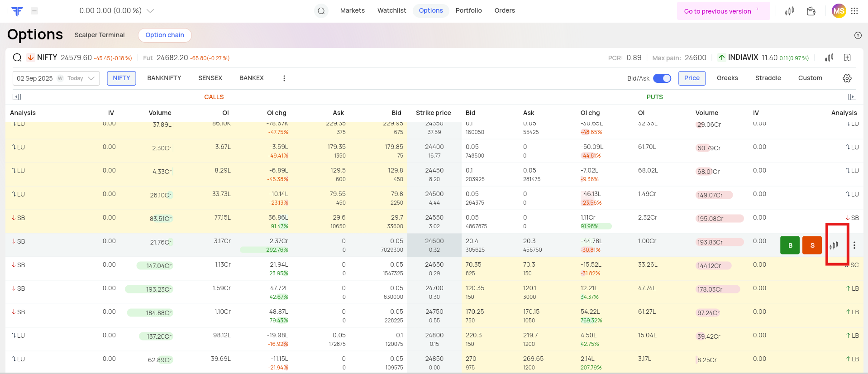868x374 pixels.
Task: Click the MS profile avatar
Action: pyautogui.click(x=839, y=11)
